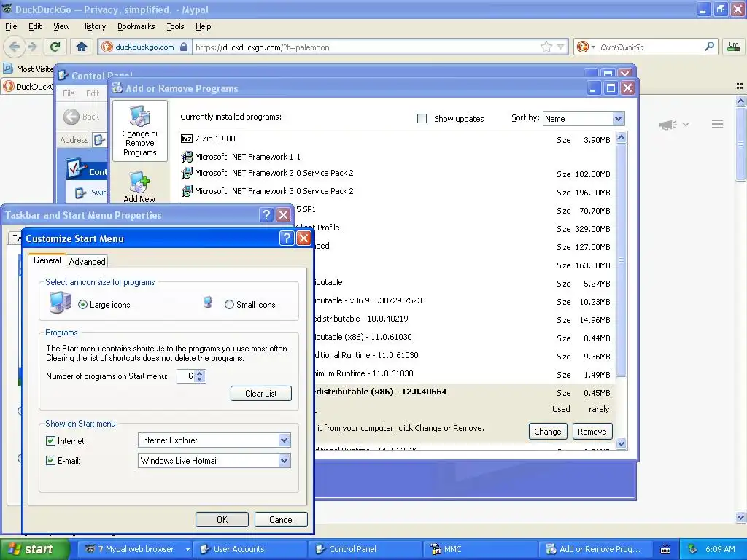Click .NET Framework 3.0 Service Pack 2 icon
Screen dimensions: 747x560
186,192
